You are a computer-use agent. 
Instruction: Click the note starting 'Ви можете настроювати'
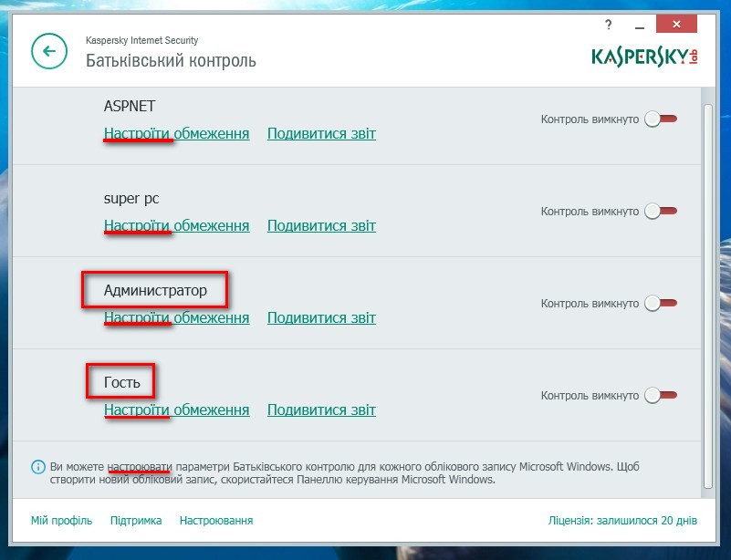(345, 473)
